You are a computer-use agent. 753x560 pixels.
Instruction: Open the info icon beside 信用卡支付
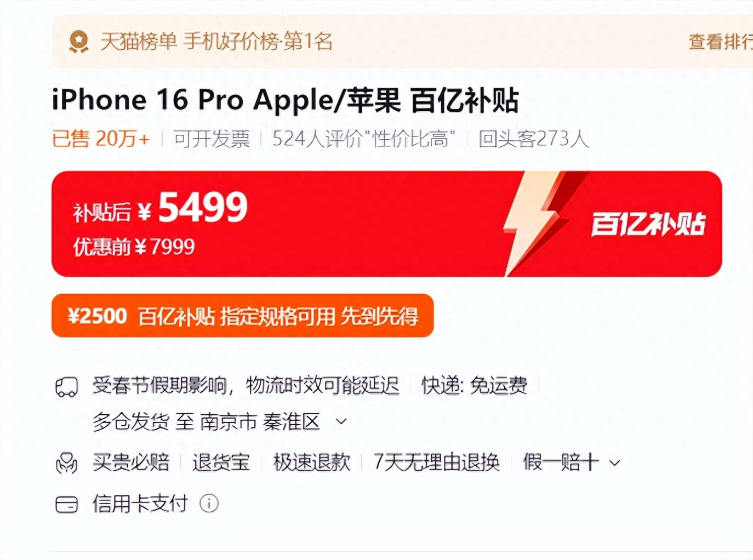[209, 503]
